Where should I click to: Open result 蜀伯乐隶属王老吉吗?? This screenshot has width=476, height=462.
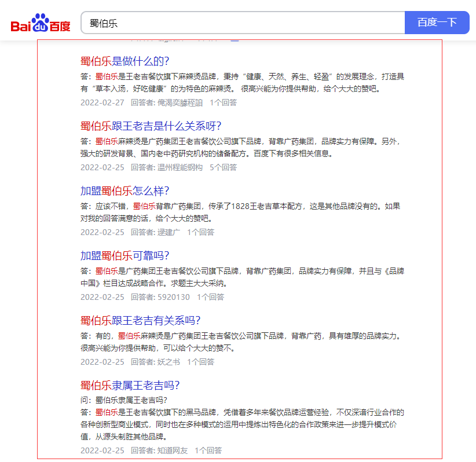point(130,386)
